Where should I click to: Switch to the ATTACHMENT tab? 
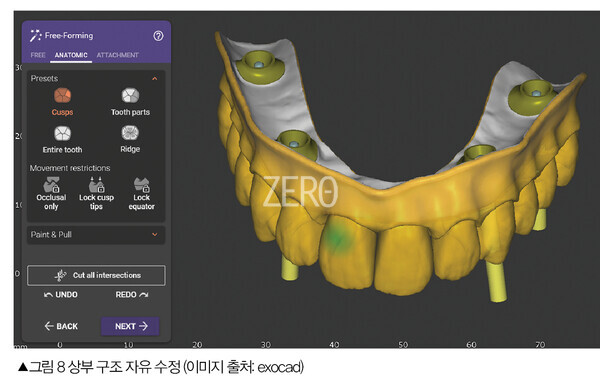(117, 55)
